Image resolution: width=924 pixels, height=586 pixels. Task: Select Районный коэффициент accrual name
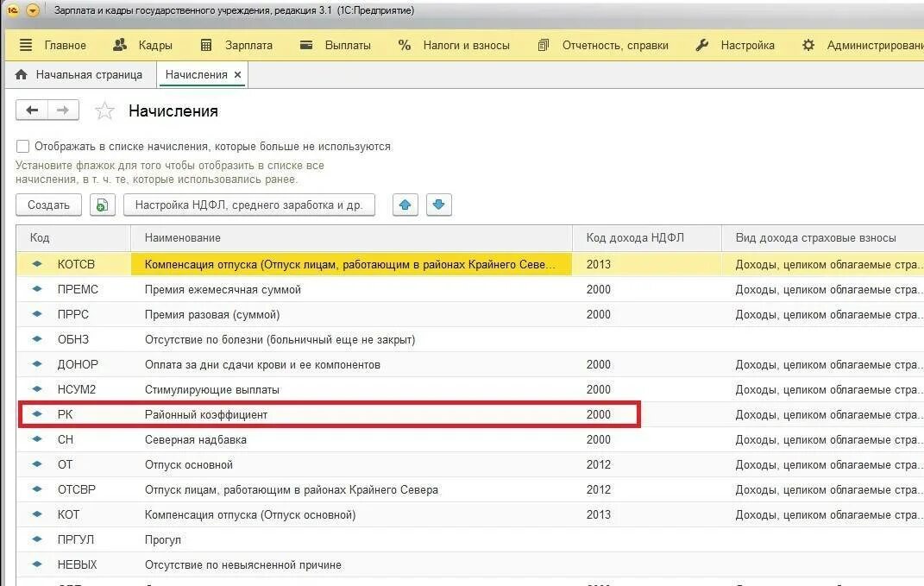(206, 414)
